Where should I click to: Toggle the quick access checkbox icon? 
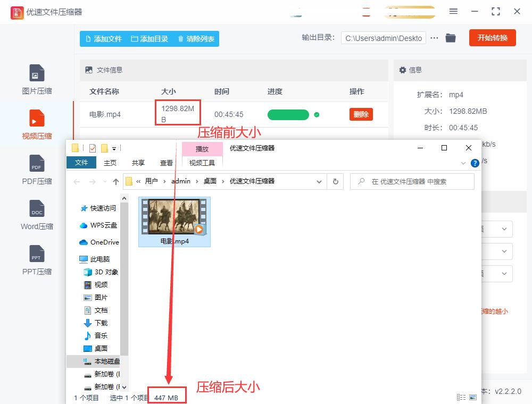coord(92,148)
